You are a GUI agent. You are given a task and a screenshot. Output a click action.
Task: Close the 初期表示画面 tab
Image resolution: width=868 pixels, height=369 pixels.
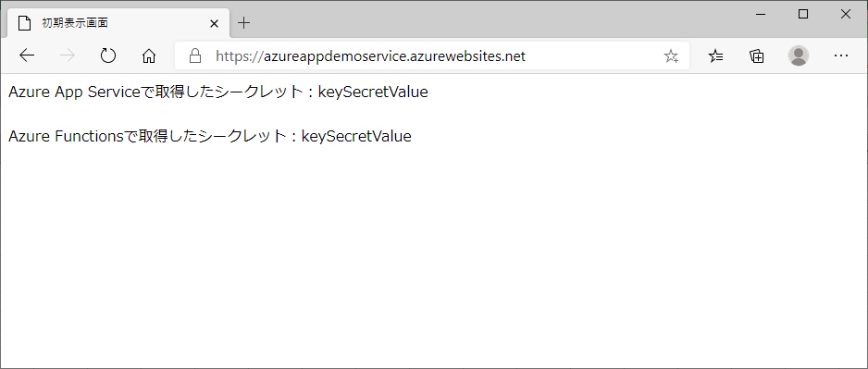(215, 23)
